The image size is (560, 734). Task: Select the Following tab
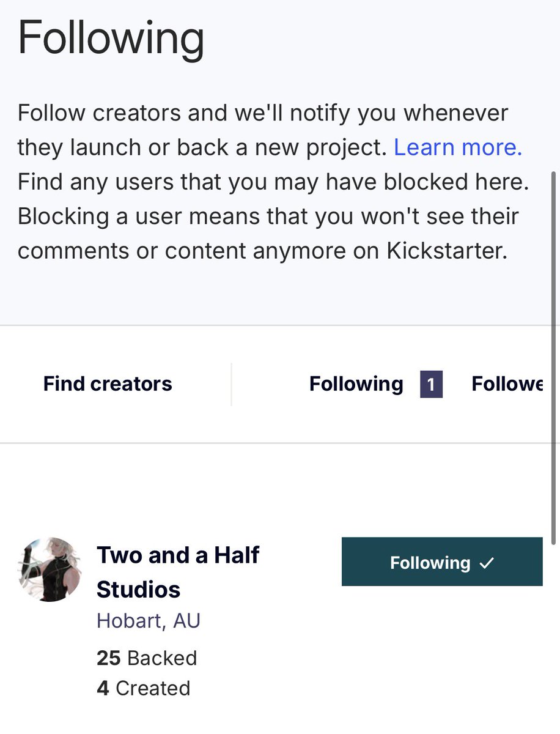tap(356, 384)
